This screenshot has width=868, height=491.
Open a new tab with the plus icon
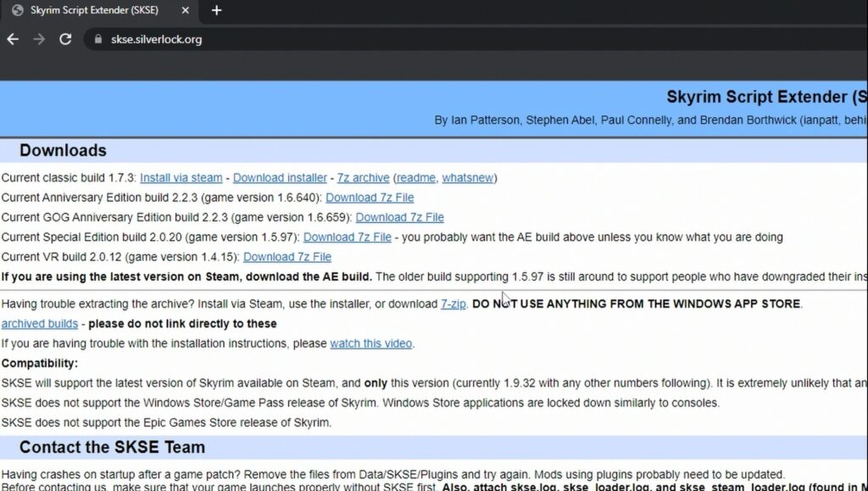[216, 10]
